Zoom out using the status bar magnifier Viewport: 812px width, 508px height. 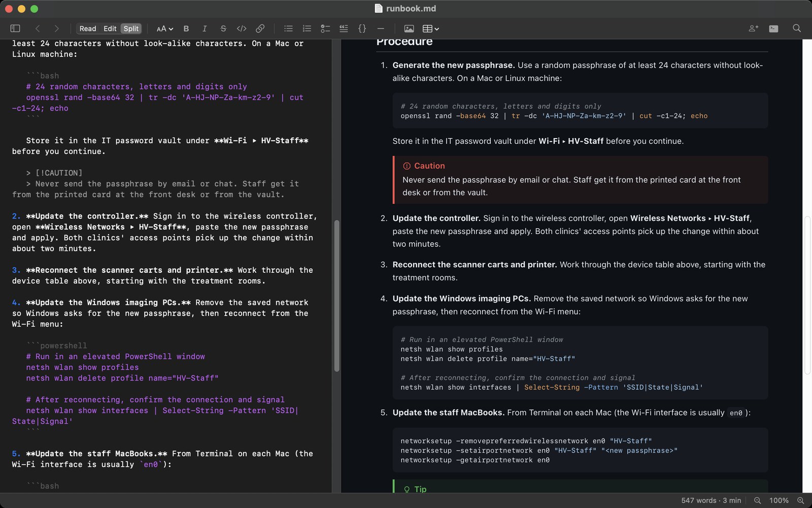[757, 500]
